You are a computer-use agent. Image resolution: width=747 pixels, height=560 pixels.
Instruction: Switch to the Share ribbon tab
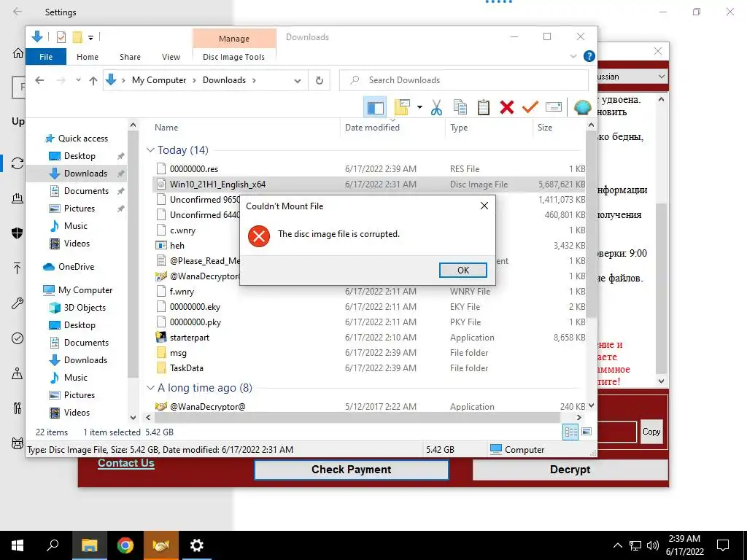coord(130,57)
